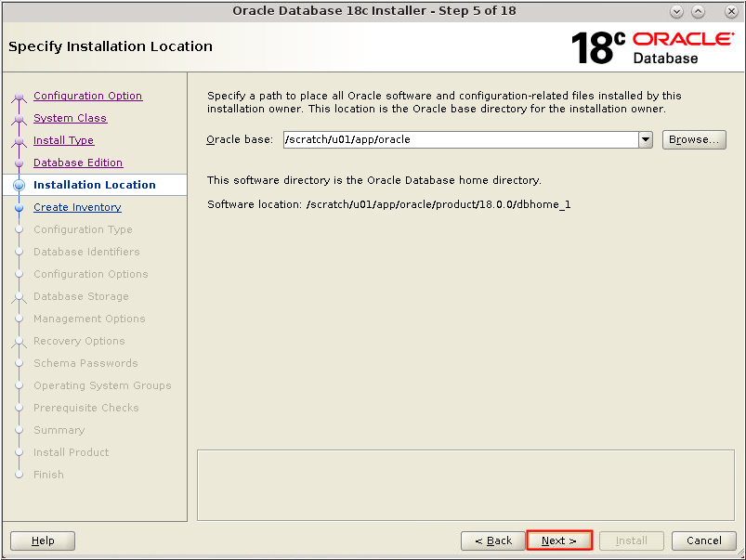Select the Configuration Options entry in sidebar
746x560 pixels.
click(x=90, y=274)
